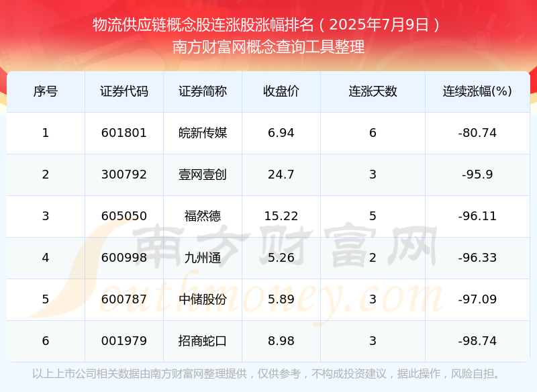Click closing price 8.98
This screenshot has height=392, width=537.
[x=281, y=341]
